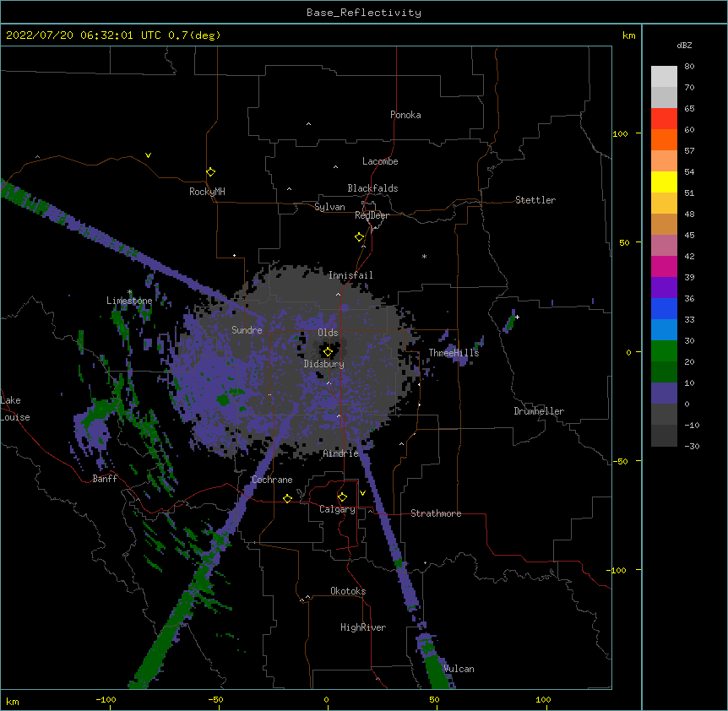Click the ThreeHills label

[454, 353]
